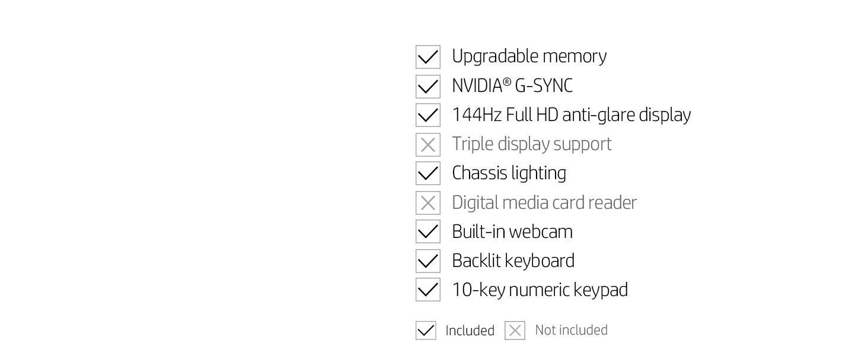Click the NVIDIA G-SYNC label
The width and height of the screenshot is (868, 356).
coord(512,86)
